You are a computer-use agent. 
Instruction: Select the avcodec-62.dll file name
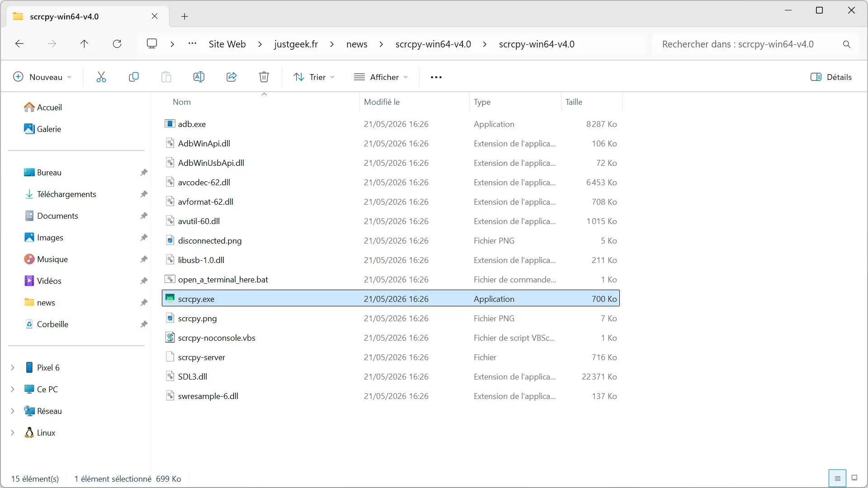point(204,183)
